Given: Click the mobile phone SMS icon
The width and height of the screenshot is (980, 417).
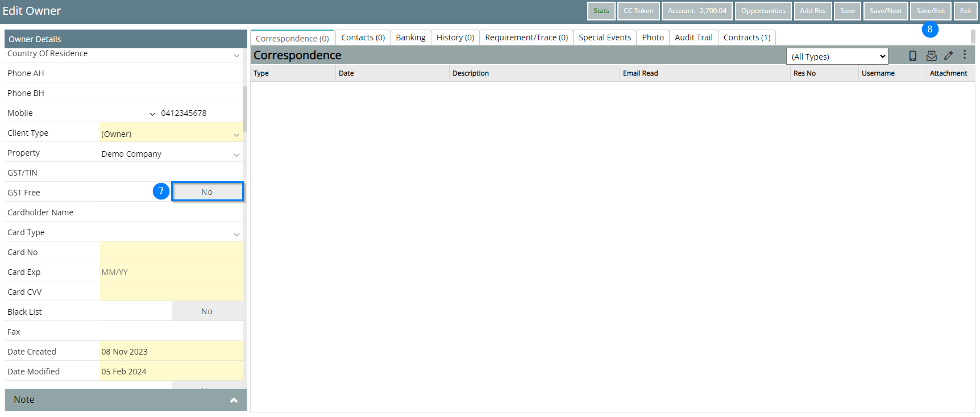Looking at the screenshot, I should click(912, 56).
